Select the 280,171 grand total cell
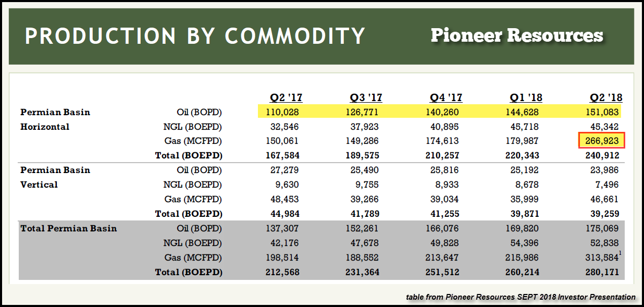 [x=605, y=272]
